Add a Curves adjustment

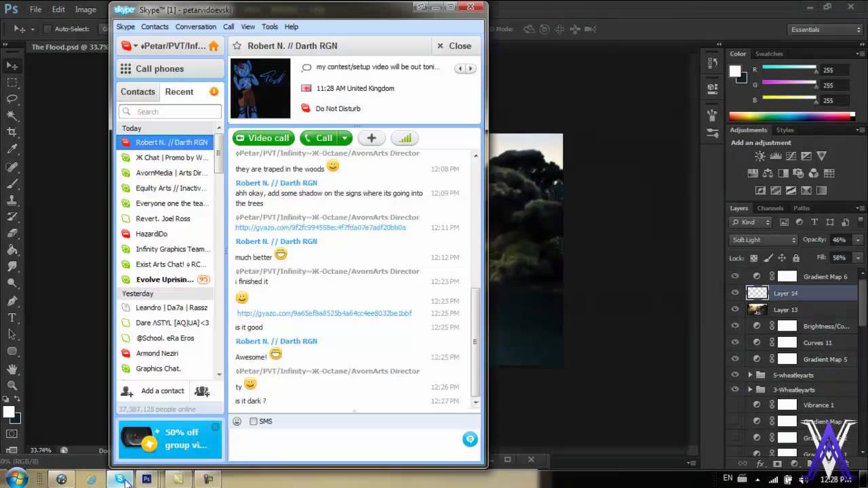(x=791, y=157)
